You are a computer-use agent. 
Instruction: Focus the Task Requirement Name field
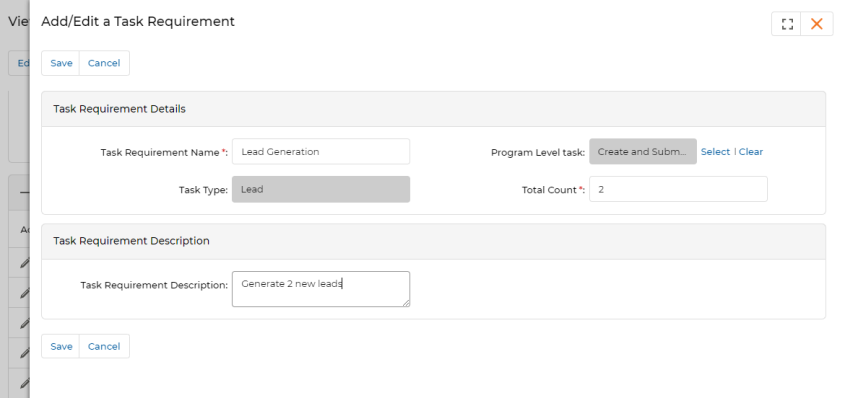pos(321,151)
